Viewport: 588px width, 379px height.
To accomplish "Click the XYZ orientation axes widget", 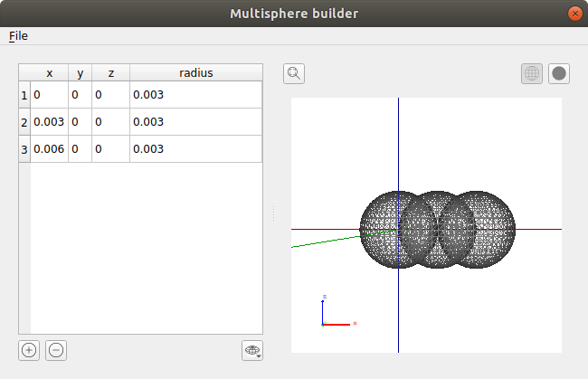I will 338,311.
